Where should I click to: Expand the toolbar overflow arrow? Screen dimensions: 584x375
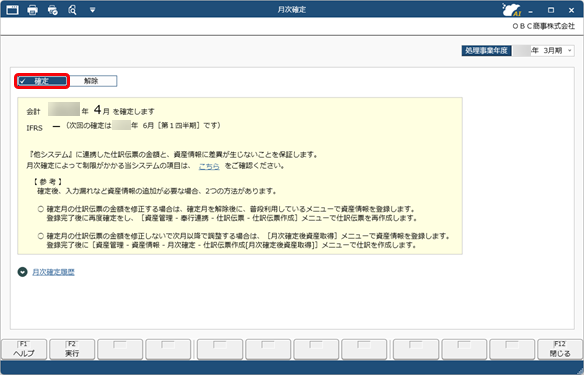coord(92,10)
